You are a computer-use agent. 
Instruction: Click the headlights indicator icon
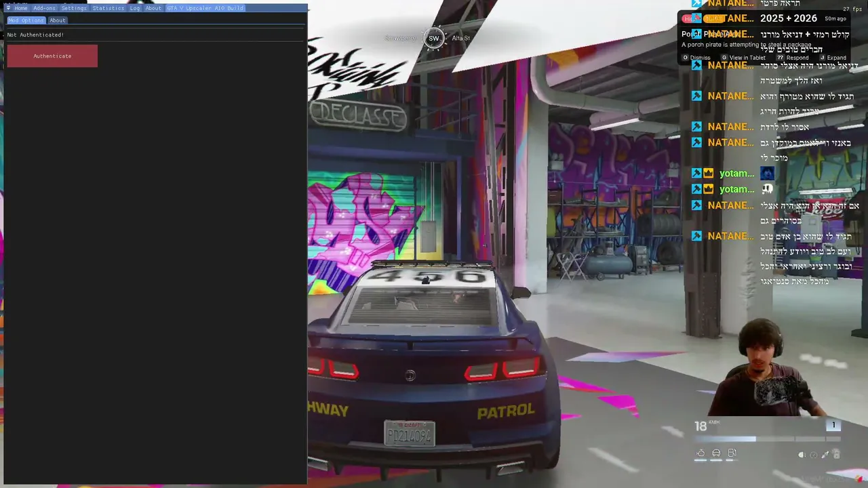(x=802, y=455)
